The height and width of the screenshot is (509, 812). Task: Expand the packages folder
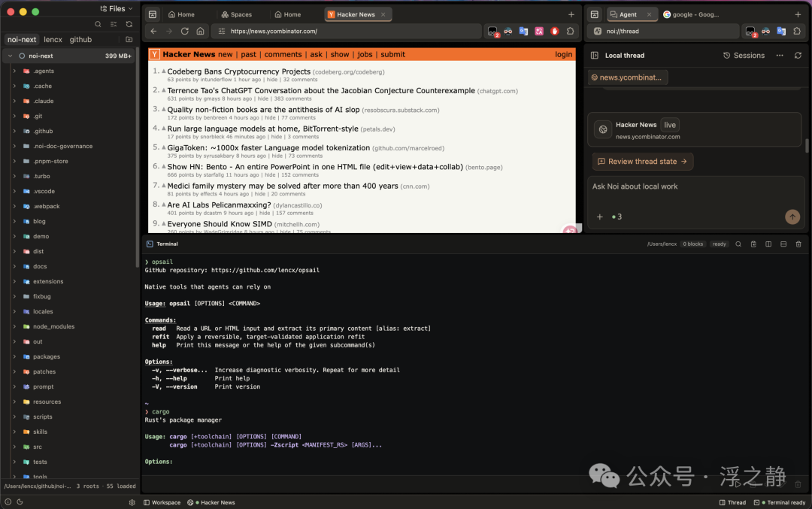point(14,357)
